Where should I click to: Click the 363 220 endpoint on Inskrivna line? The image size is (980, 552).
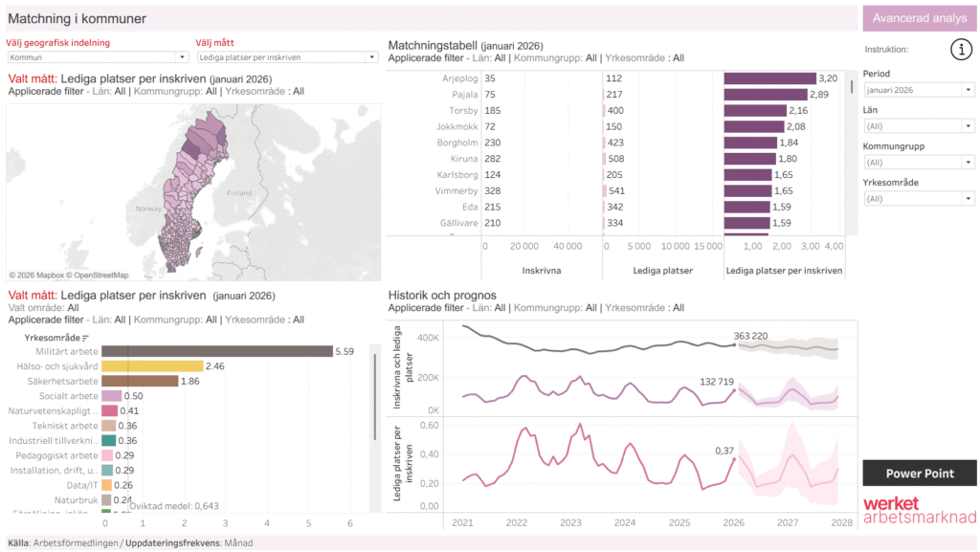(x=734, y=345)
